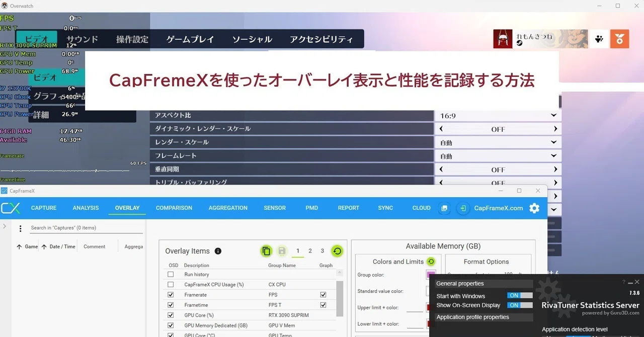The height and width of the screenshot is (337, 644).
Task: Visit CapFrameX.com link
Action: (499, 208)
